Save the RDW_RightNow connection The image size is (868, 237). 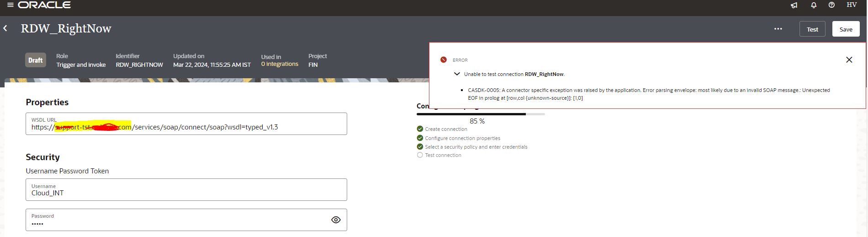(846, 29)
